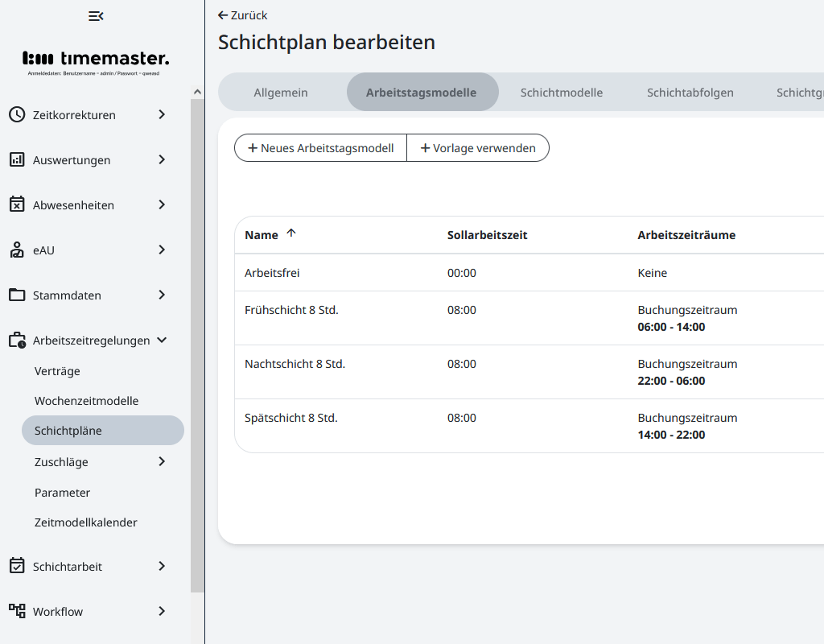This screenshot has width=824, height=644.
Task: Switch to the Schichtabfolgen tab
Action: [690, 93]
